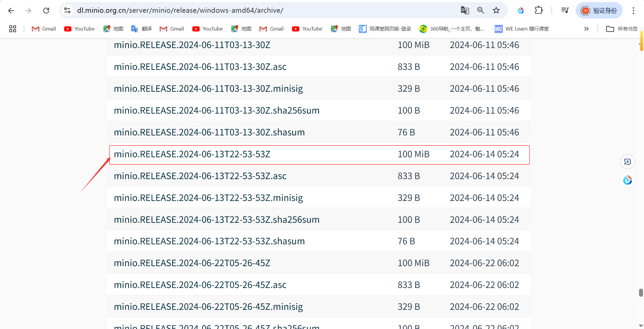Click the scrollbar down arrow
Viewport: 644px width, 329px height.
(641, 326)
